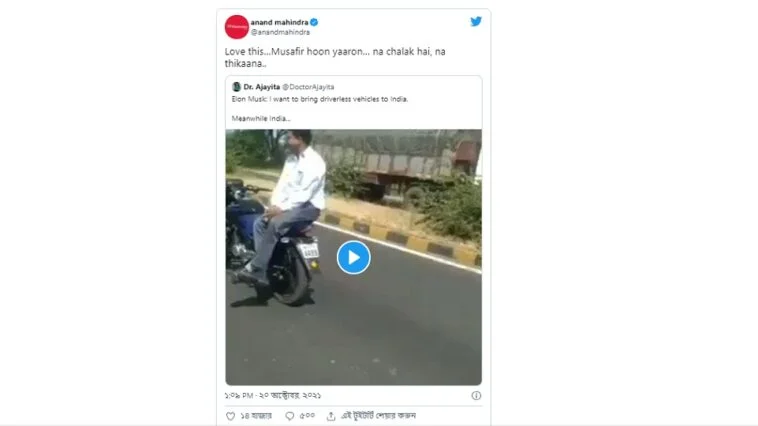Click the share this tweet text link
Viewport: 758px width, 426px height.
tap(379, 416)
